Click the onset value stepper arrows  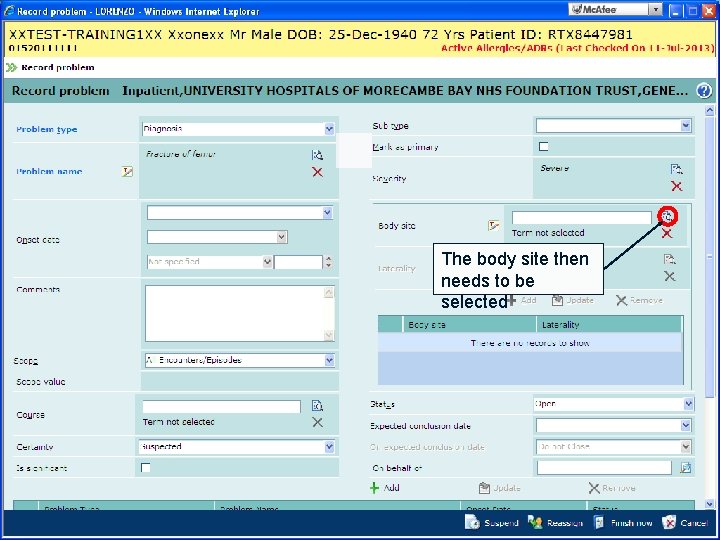328,262
